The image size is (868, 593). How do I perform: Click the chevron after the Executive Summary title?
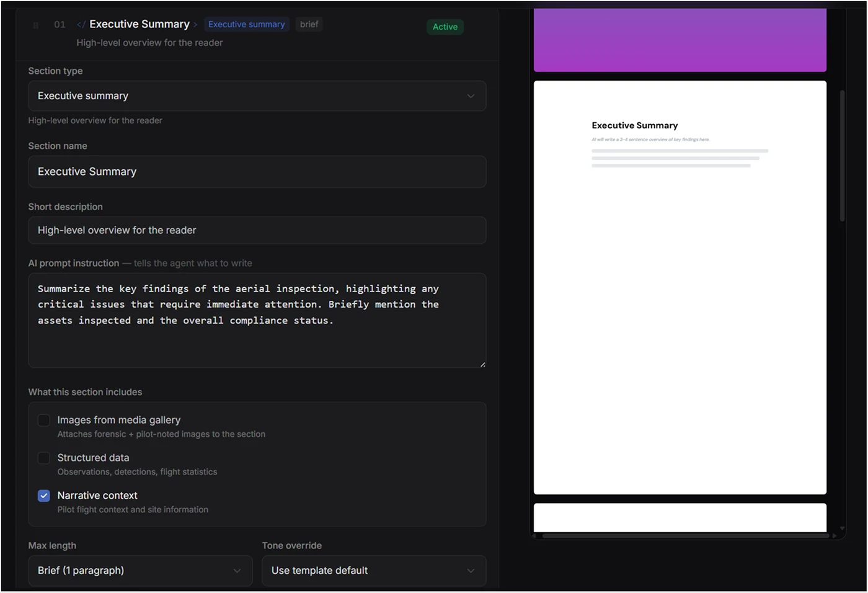coord(195,25)
